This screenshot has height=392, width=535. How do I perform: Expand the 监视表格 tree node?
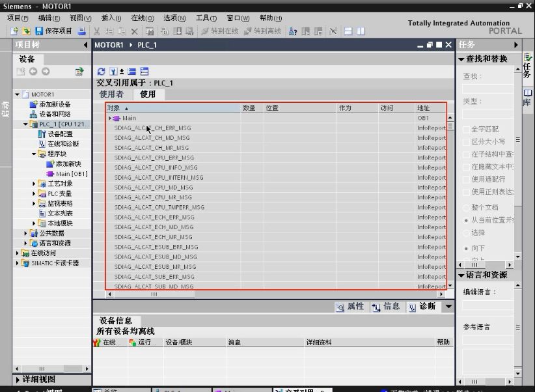pyautogui.click(x=34, y=204)
